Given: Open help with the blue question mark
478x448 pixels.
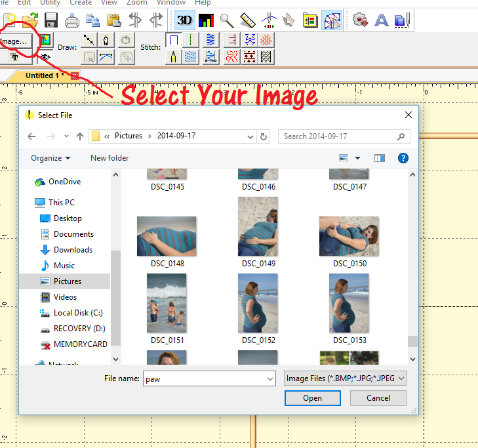Looking at the screenshot, I should [403, 158].
